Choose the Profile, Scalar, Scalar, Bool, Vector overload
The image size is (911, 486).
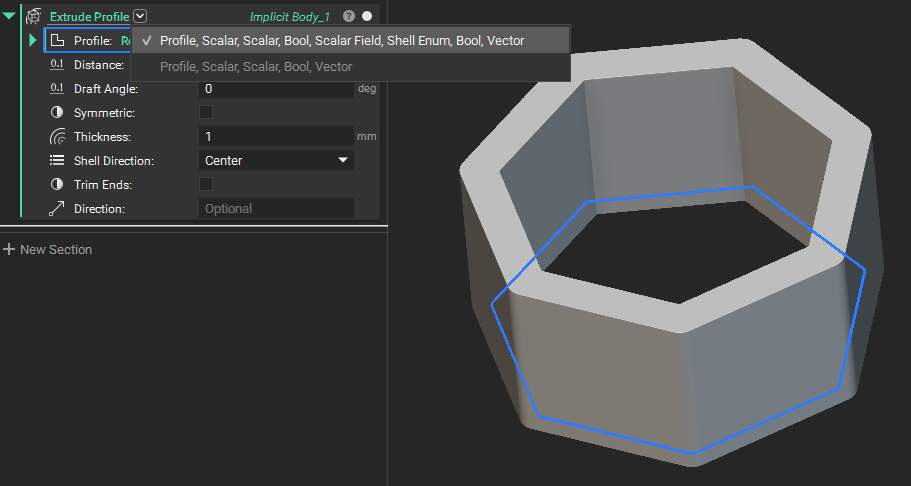(350, 66)
